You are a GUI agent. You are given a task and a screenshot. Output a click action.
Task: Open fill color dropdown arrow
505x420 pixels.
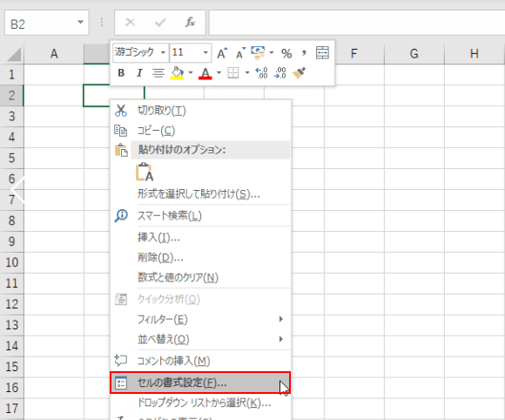[x=191, y=73]
